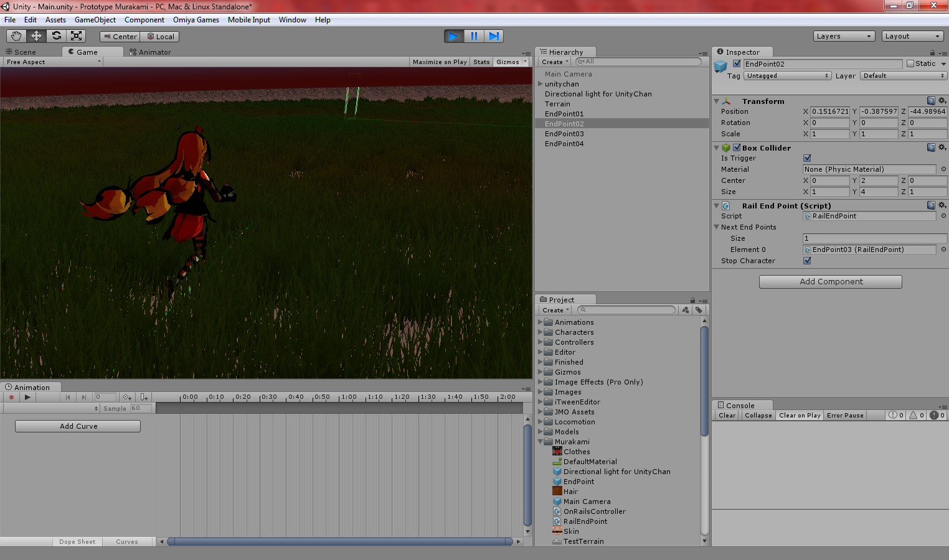949x560 pixels.
Task: Pause the game with the Pause button
Action: pyautogui.click(x=474, y=36)
